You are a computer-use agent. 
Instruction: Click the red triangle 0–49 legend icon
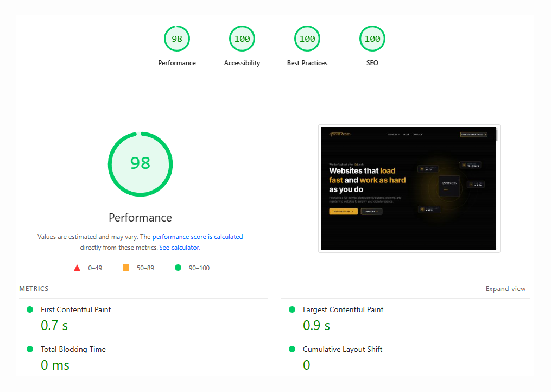pos(77,268)
